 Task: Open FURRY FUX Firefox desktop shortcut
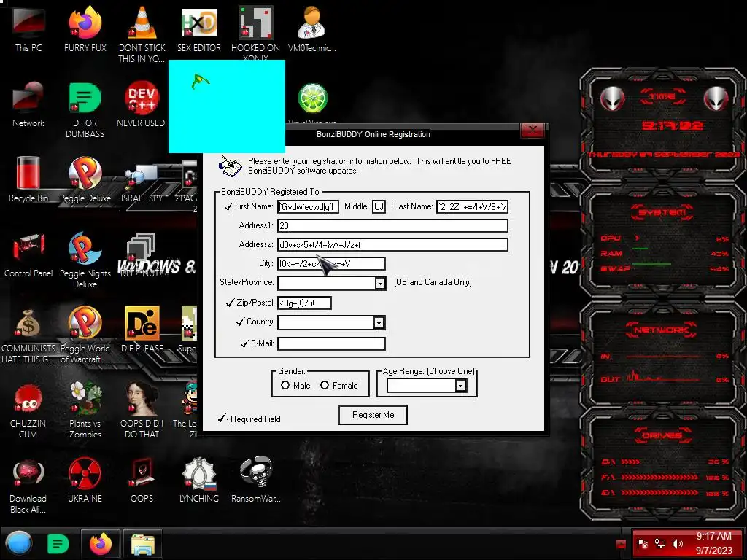pyautogui.click(x=85, y=29)
